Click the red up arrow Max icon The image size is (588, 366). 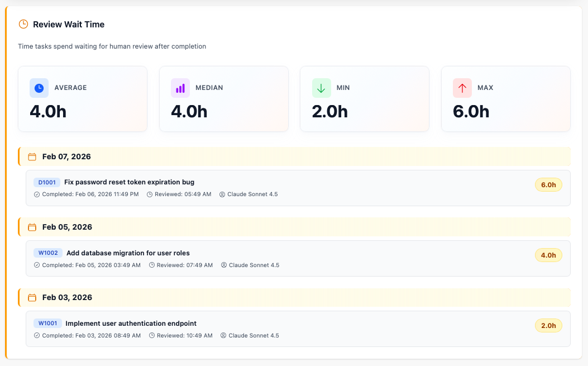pos(462,88)
